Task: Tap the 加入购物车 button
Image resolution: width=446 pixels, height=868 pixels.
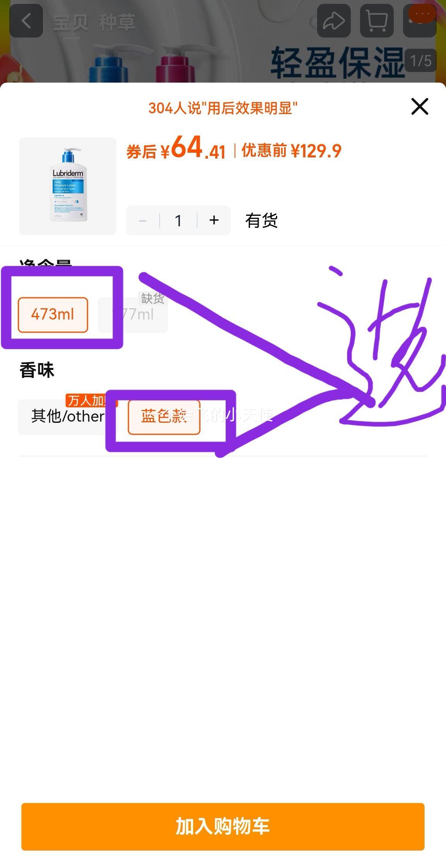Action: (223, 827)
